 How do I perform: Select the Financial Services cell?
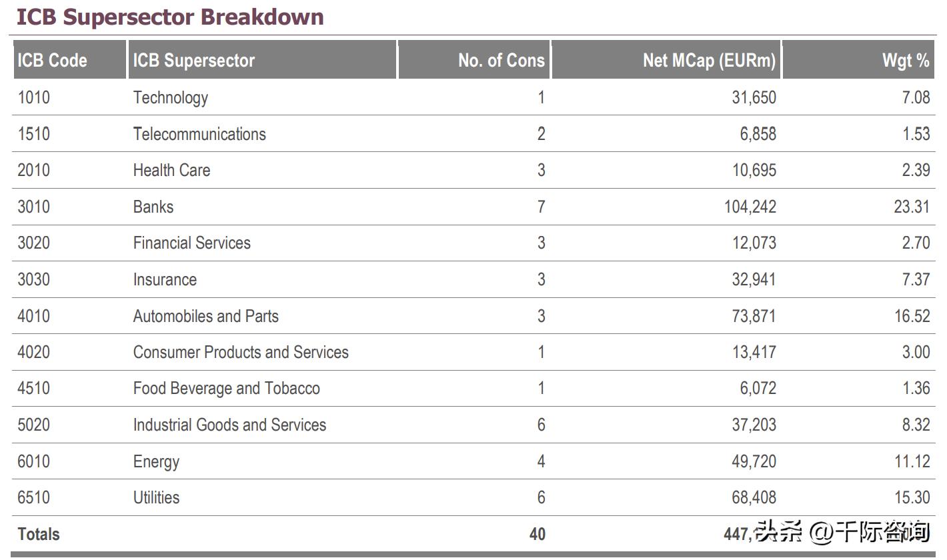(192, 243)
